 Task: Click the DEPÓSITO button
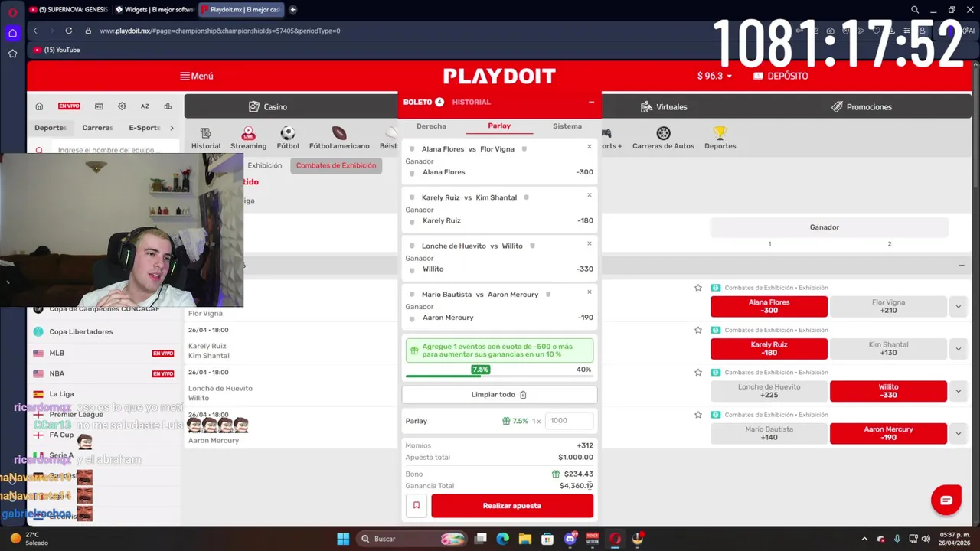point(780,76)
